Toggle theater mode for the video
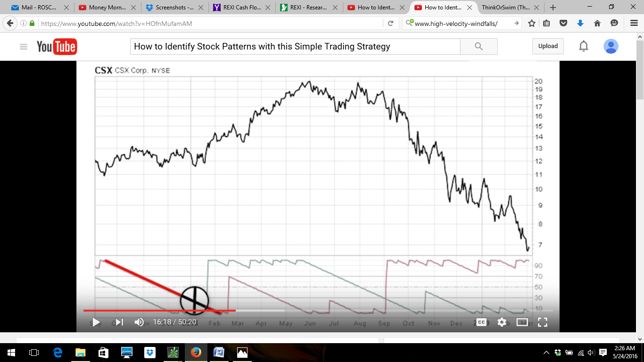 [522, 322]
